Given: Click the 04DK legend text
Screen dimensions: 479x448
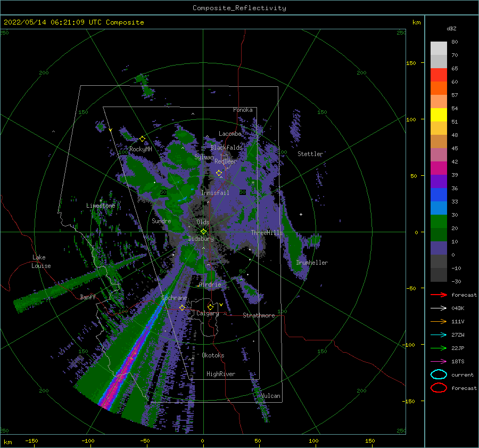Looking at the screenshot, I should pyautogui.click(x=458, y=308).
